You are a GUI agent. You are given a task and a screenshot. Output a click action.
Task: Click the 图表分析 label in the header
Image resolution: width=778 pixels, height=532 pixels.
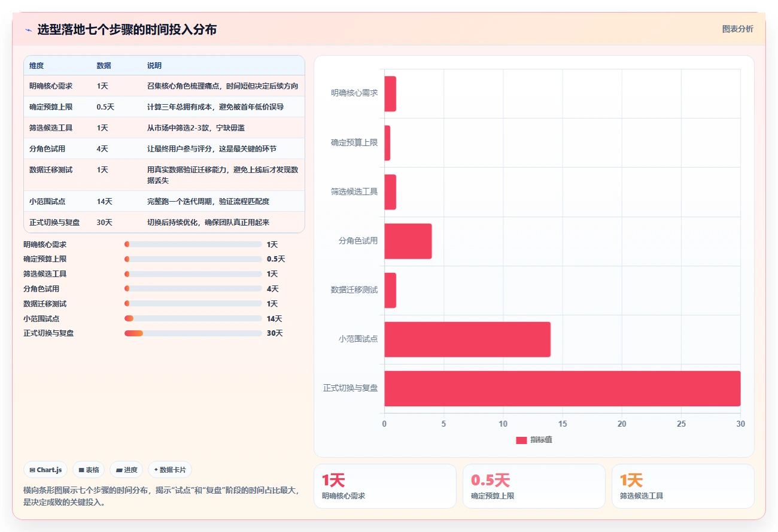pos(737,29)
